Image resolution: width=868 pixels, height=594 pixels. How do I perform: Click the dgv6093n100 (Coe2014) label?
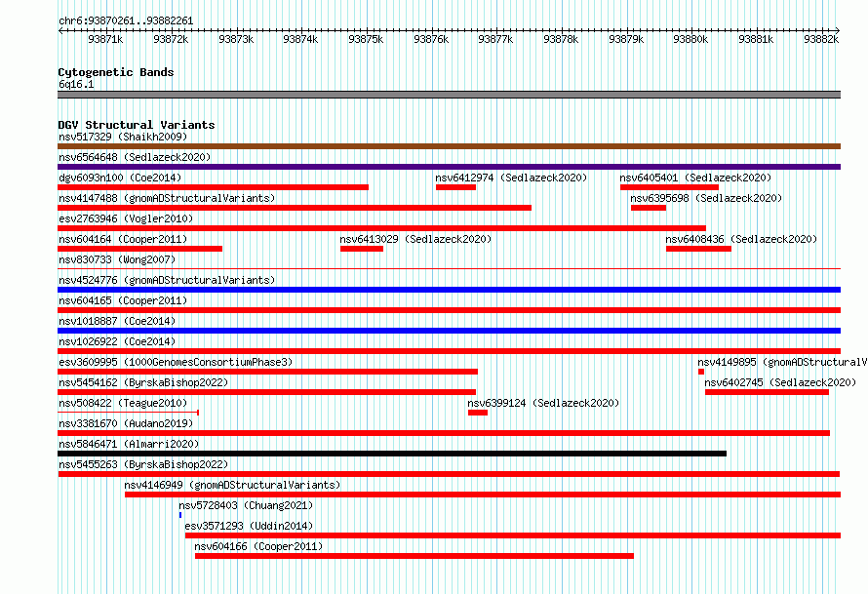click(x=120, y=178)
